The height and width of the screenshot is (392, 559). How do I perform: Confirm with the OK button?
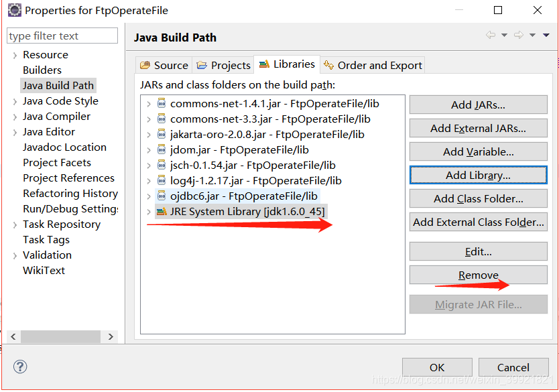pos(437,367)
